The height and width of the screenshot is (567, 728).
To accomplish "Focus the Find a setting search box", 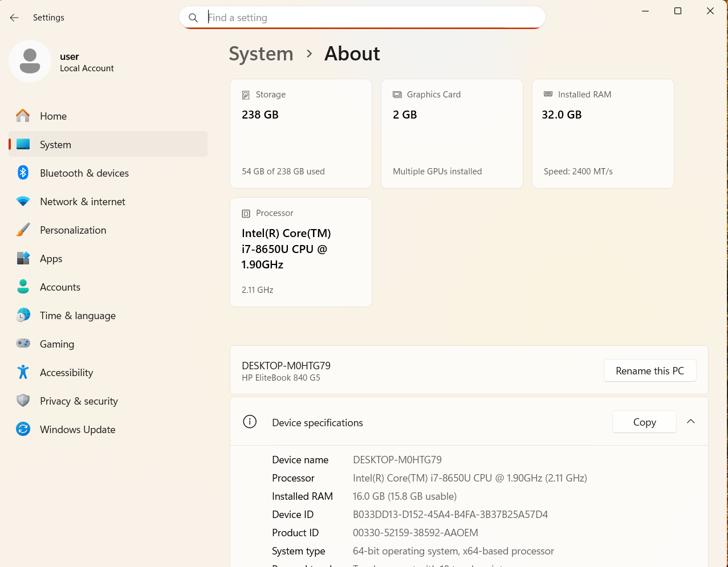I will [365, 18].
